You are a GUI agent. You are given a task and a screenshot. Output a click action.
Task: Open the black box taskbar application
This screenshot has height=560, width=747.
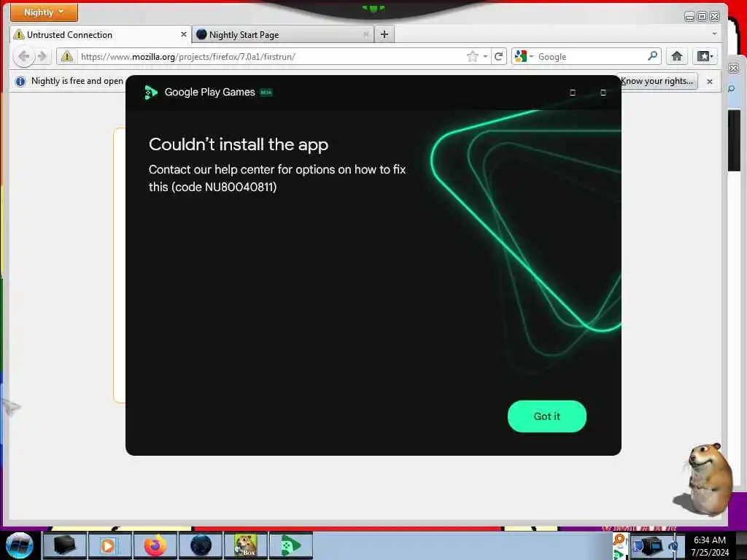point(64,545)
